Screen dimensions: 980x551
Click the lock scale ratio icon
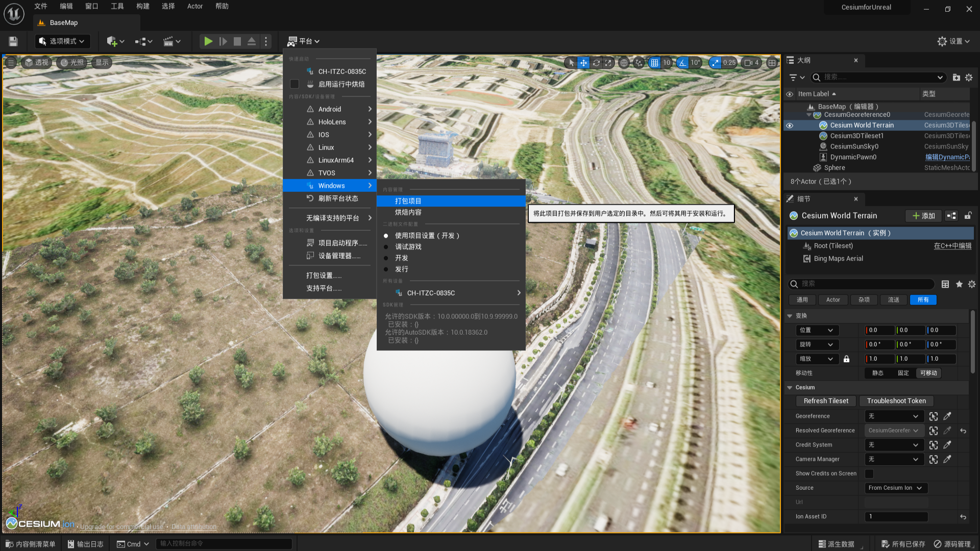pos(846,359)
